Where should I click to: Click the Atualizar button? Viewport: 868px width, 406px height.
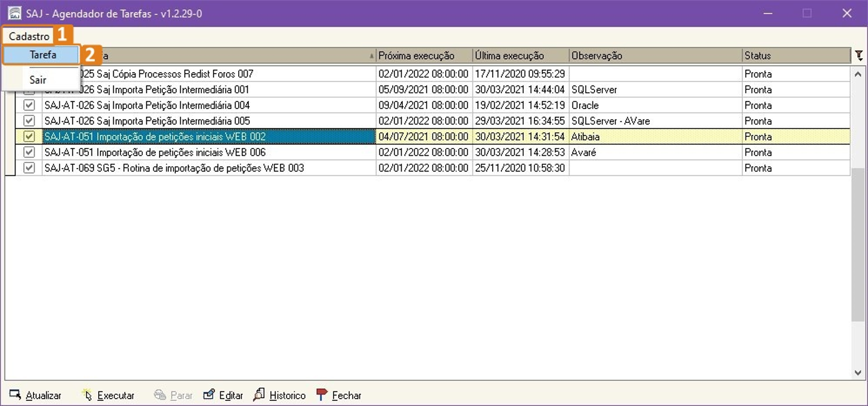35,395
